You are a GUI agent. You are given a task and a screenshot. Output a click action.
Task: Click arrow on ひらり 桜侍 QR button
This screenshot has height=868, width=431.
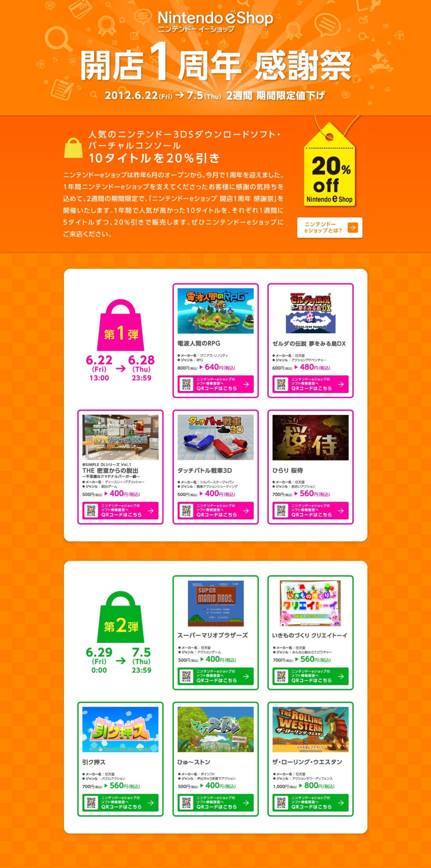click(341, 510)
